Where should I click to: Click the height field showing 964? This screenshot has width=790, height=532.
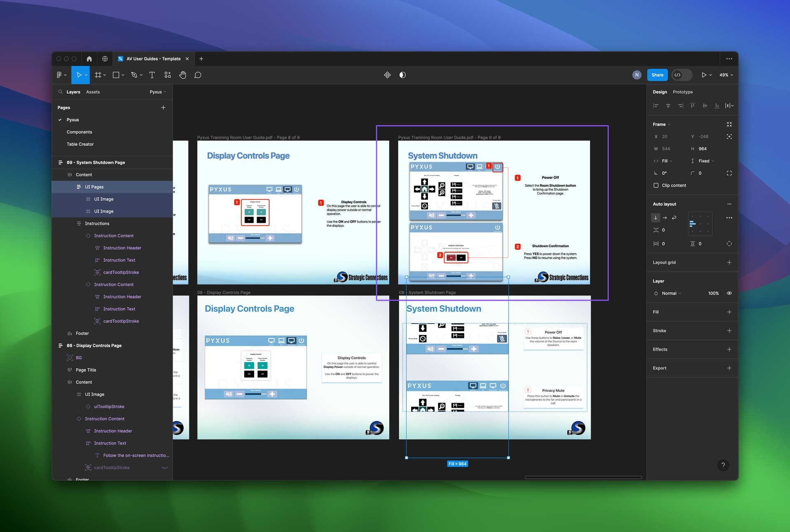click(x=703, y=149)
